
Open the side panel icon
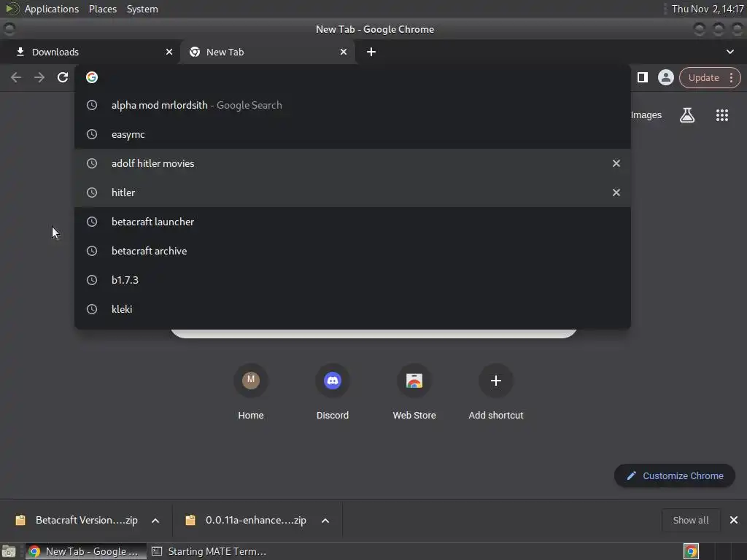tap(642, 77)
